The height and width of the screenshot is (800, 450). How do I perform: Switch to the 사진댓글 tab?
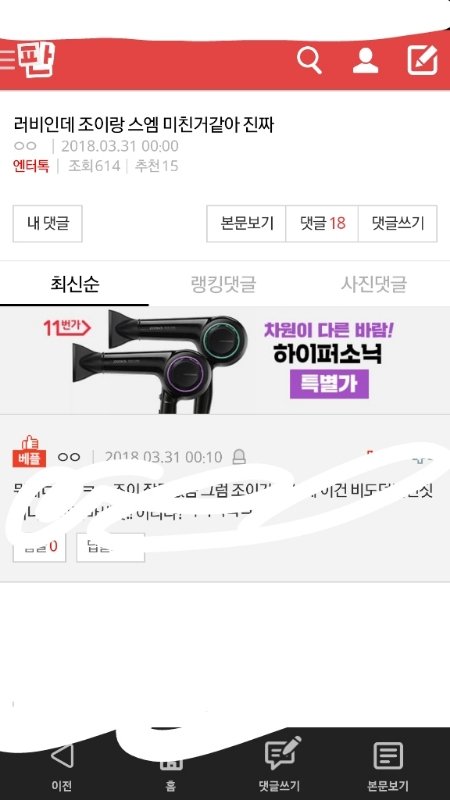(374, 284)
